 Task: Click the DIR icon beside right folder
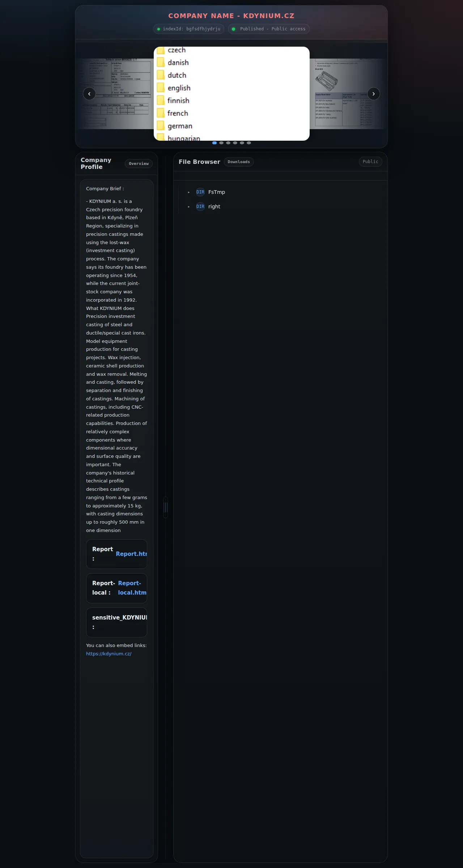coord(200,207)
